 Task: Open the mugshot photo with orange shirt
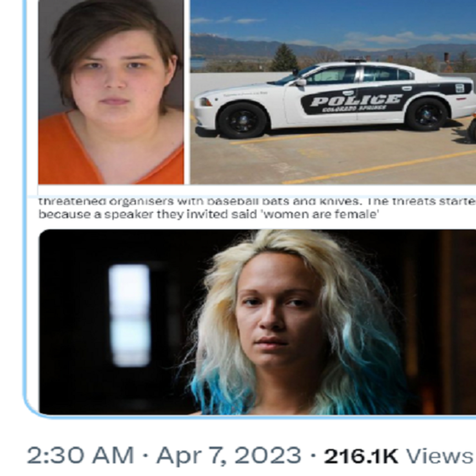pyautogui.click(x=111, y=92)
